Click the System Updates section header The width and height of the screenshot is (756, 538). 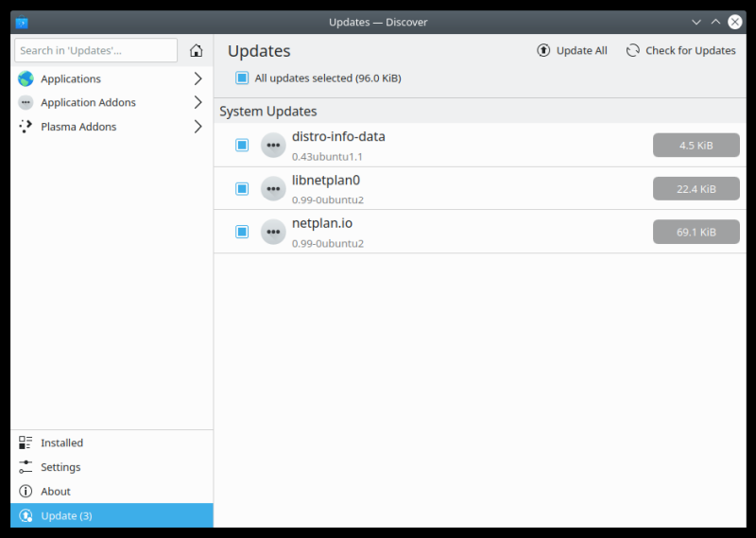(x=268, y=112)
